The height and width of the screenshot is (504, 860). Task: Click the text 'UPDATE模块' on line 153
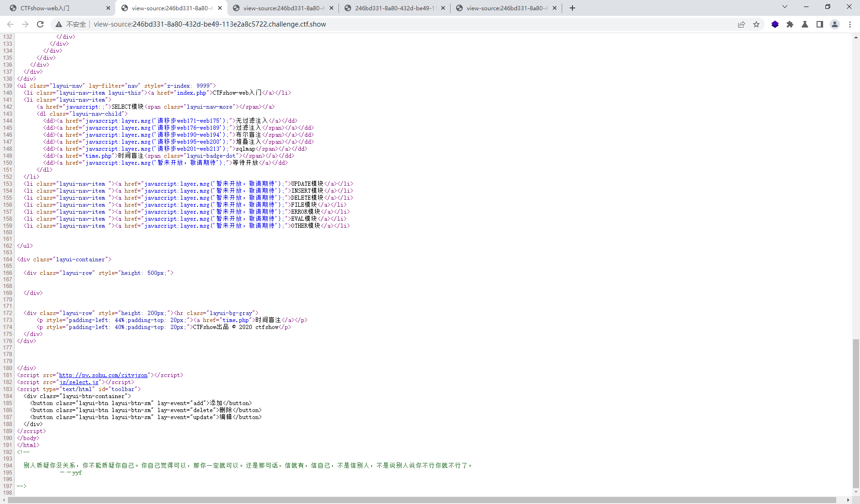pos(307,184)
